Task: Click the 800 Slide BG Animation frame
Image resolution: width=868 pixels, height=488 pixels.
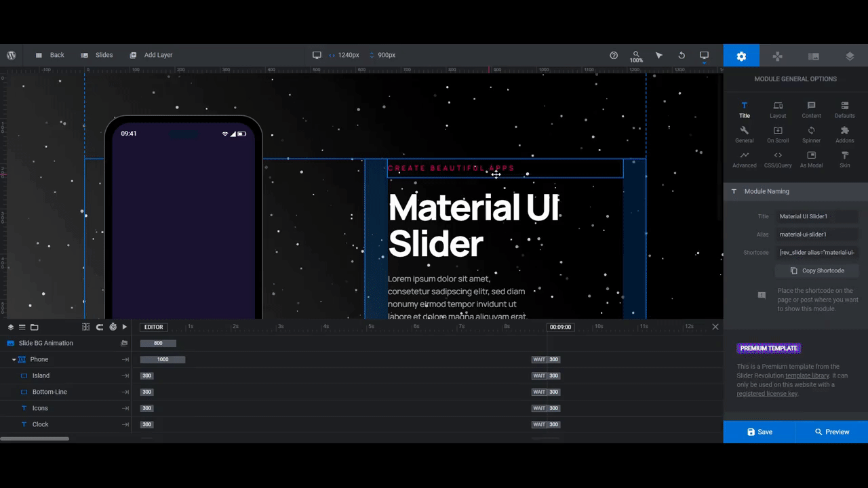Action: (158, 343)
